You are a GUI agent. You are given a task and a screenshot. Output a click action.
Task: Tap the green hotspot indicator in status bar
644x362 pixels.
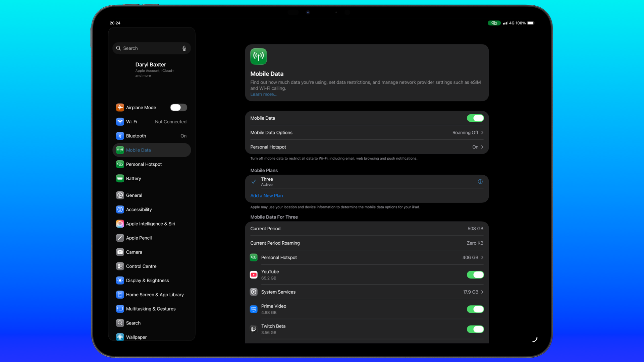(x=494, y=23)
